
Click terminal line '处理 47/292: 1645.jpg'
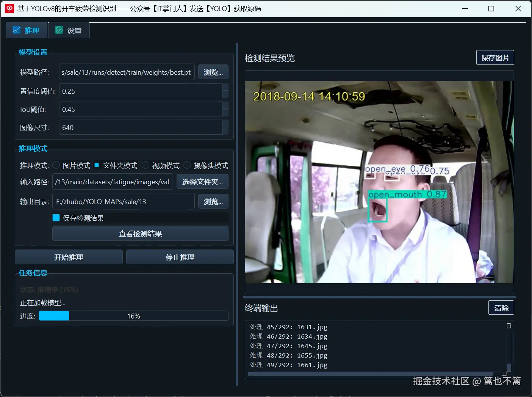tap(288, 346)
